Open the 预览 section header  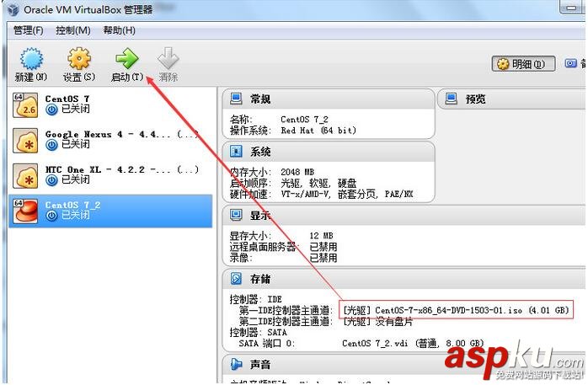(x=475, y=99)
